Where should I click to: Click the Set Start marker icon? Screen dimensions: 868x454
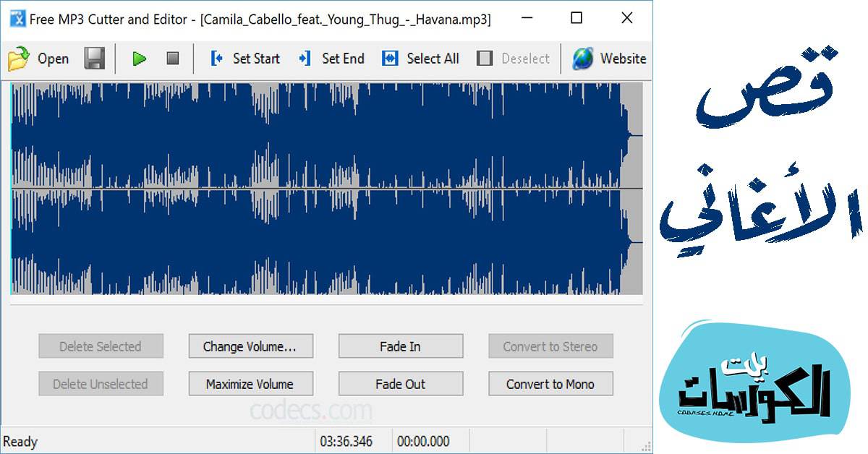216,59
